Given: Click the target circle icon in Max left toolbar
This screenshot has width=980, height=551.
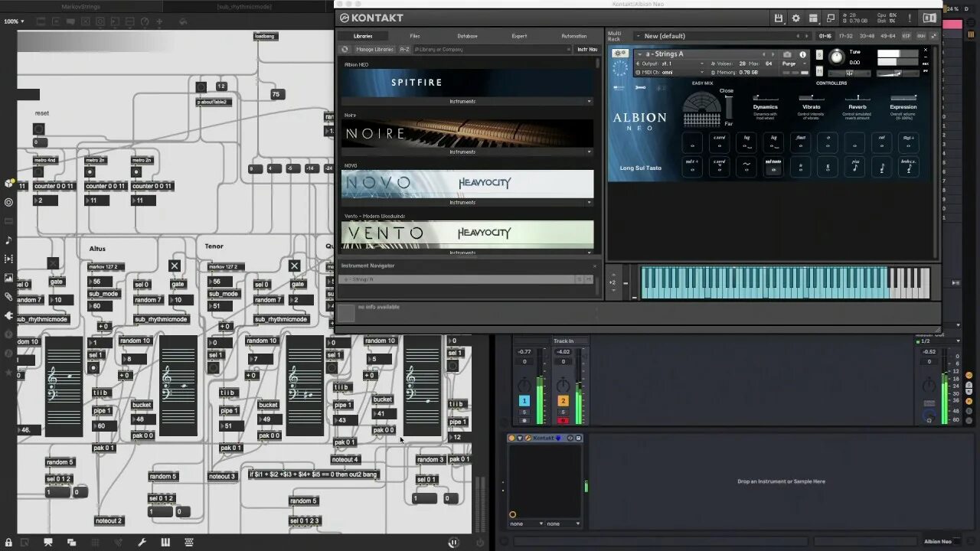Looking at the screenshot, I should (8, 202).
